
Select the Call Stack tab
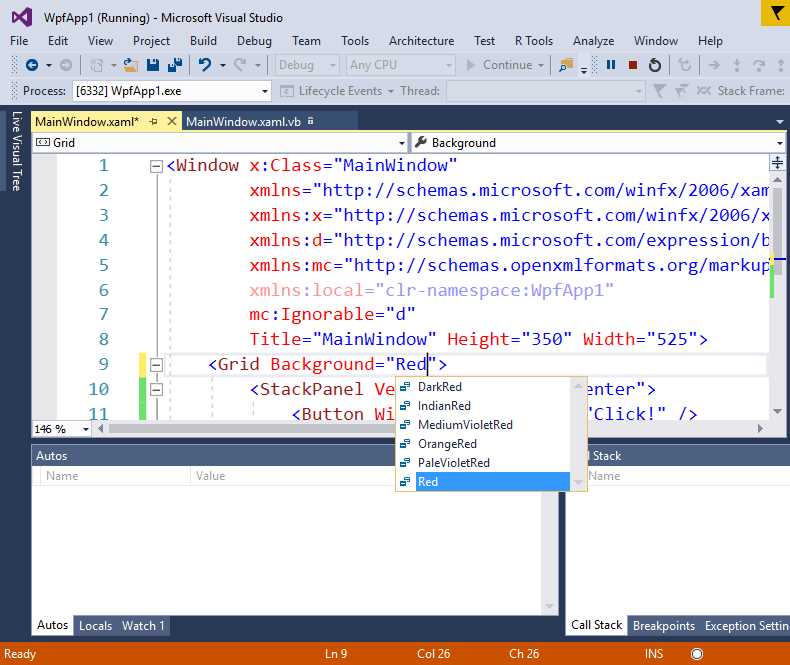[x=597, y=625]
